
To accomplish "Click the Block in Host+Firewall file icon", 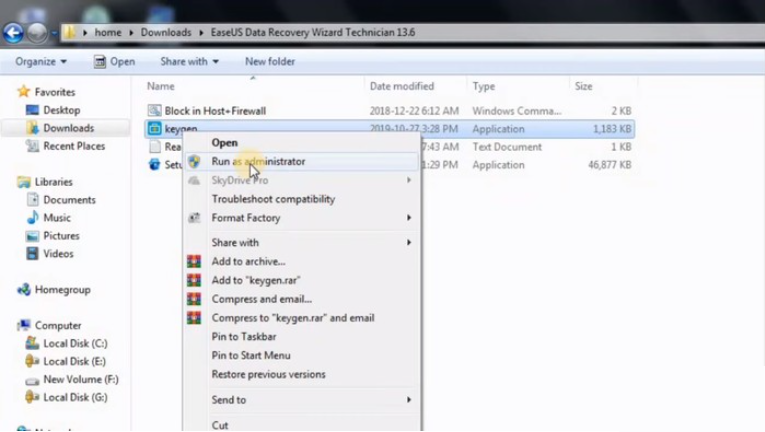I will [x=154, y=111].
